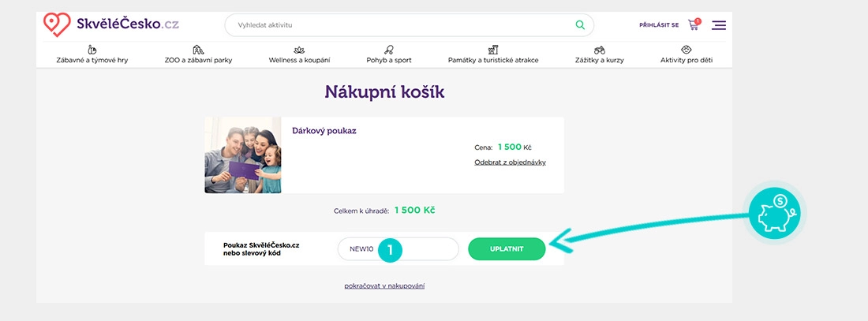Open Wellness a koupání category
This screenshot has width=868, height=321.
point(300,60)
